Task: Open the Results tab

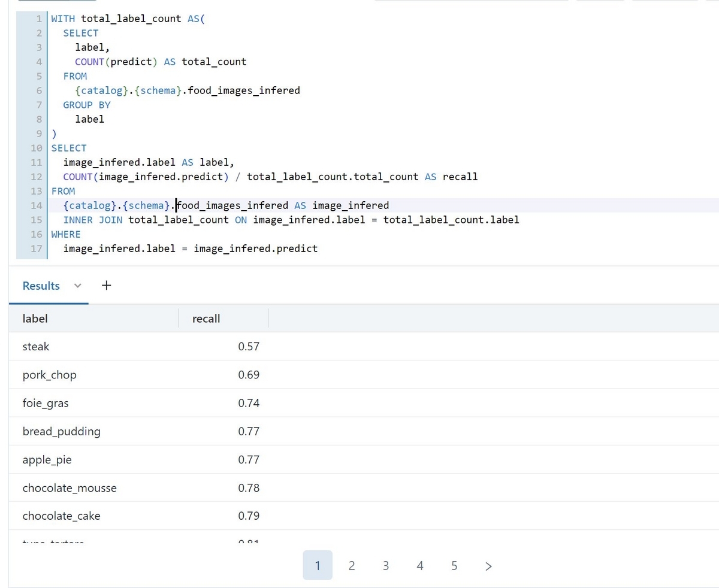Action: (41, 286)
